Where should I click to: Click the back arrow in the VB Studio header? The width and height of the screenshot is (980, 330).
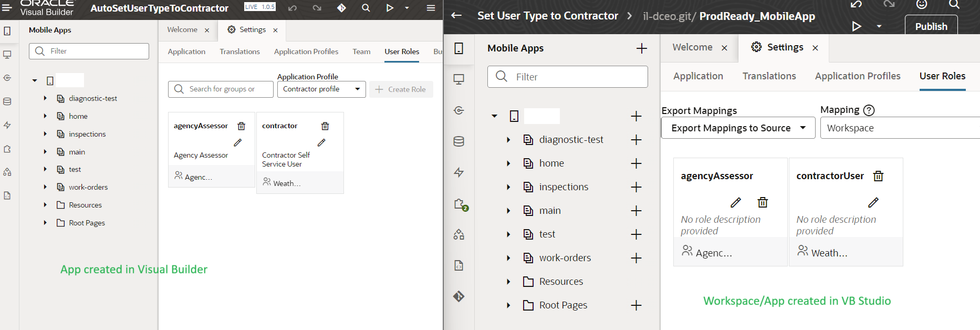click(456, 15)
